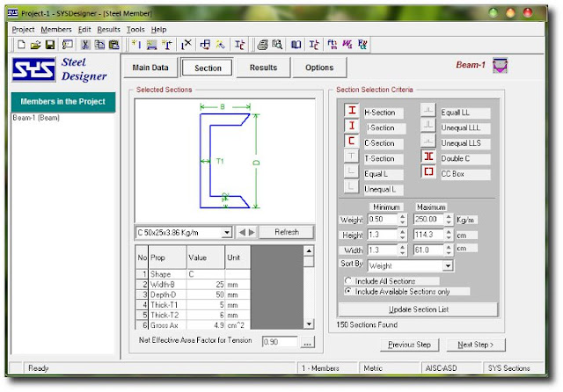
Task: Click the Save floppy disk icon
Action: pyautogui.click(x=50, y=45)
